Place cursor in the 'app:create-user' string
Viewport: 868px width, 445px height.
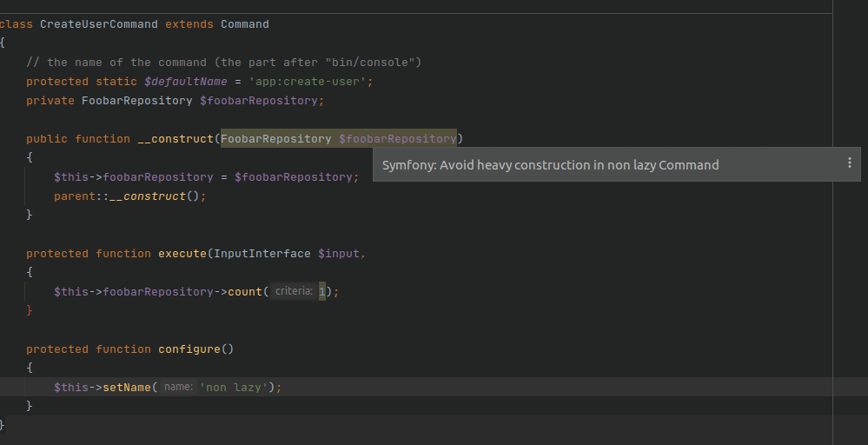pos(310,82)
